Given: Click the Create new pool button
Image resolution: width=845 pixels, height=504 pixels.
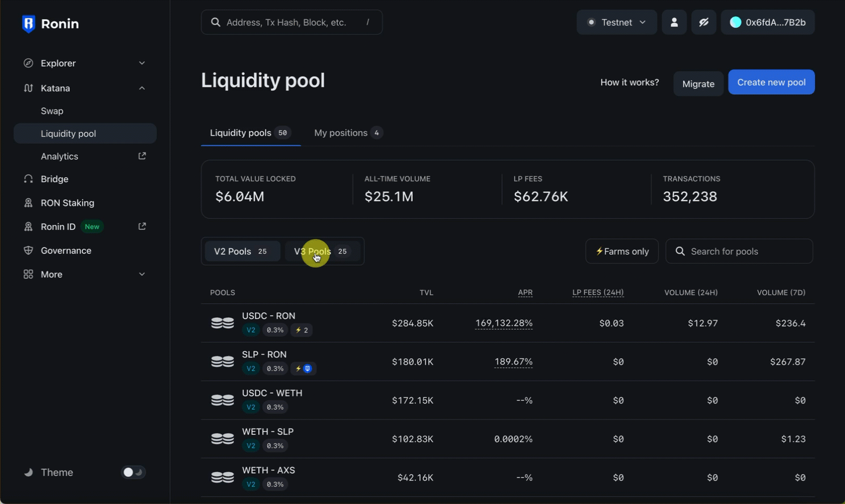Looking at the screenshot, I should click(771, 82).
